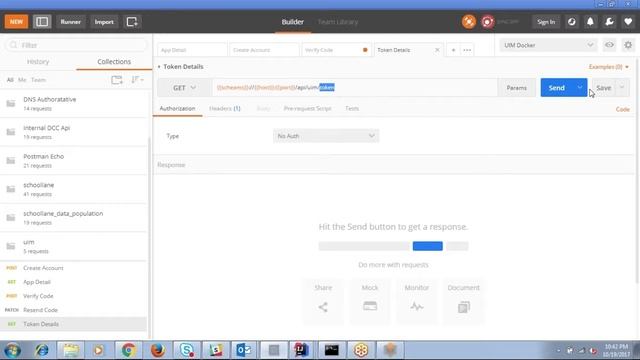Click the red sync status icon

(487, 22)
